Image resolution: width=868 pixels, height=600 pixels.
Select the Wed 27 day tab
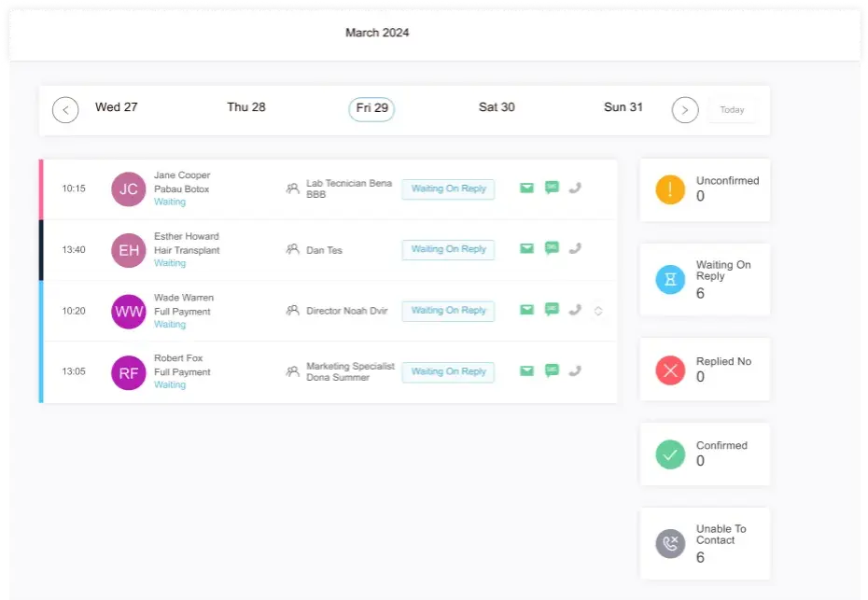pyautogui.click(x=116, y=107)
